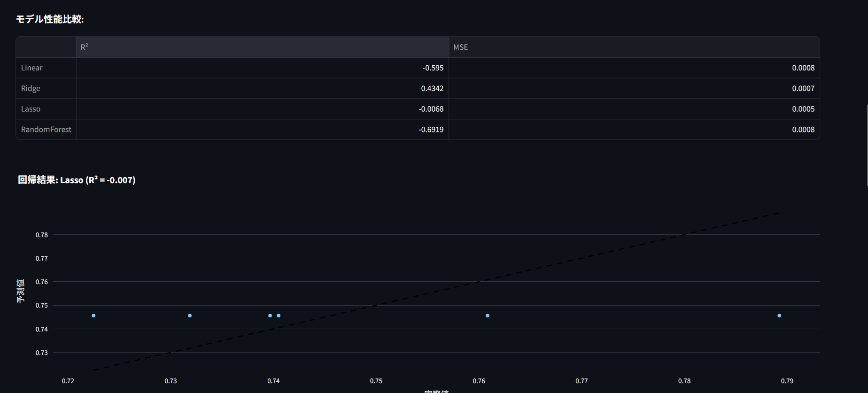
Task: Select the Lasso R² cell -0.0068
Action: point(431,109)
